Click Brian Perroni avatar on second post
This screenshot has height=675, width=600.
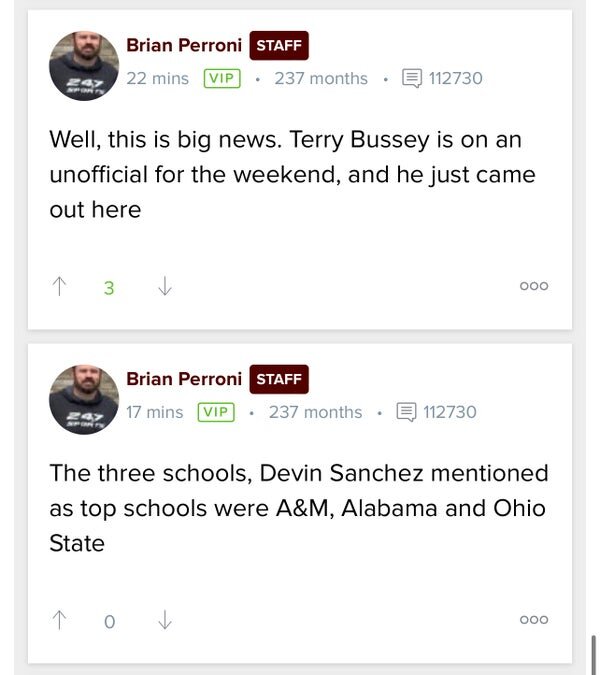[x=84, y=399]
